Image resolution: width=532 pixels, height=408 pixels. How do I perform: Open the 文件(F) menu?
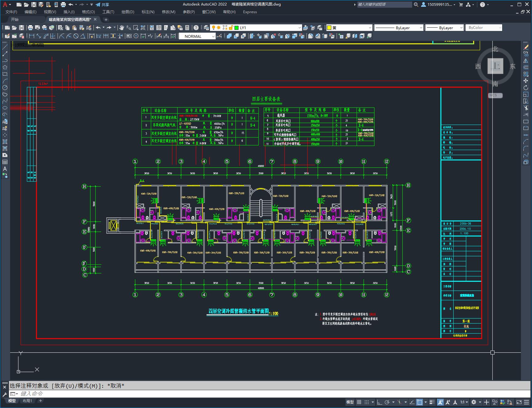(x=11, y=12)
